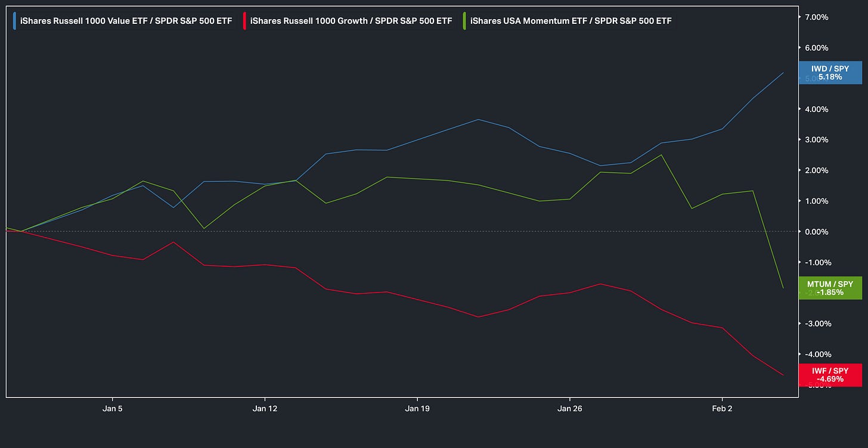The image size is (868, 448).
Task: Click the iShares USA Momentum ETF legend entry
Action: [x=567, y=21]
